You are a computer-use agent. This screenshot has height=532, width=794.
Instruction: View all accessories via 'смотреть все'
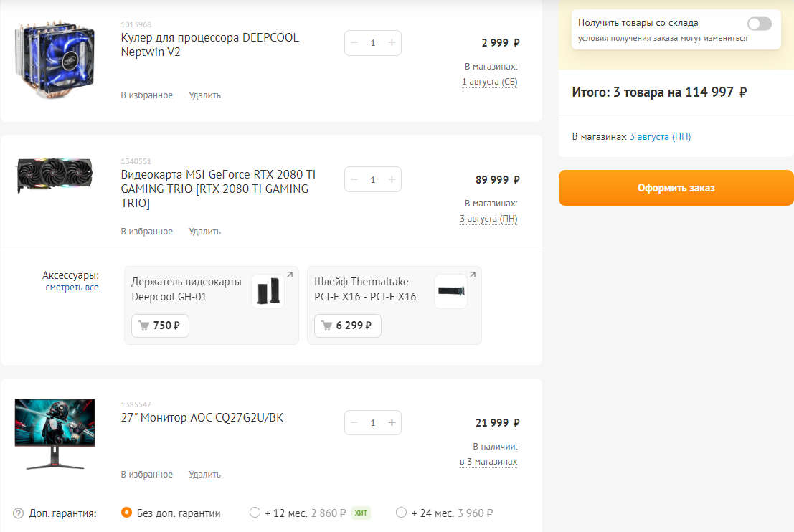[72, 288]
